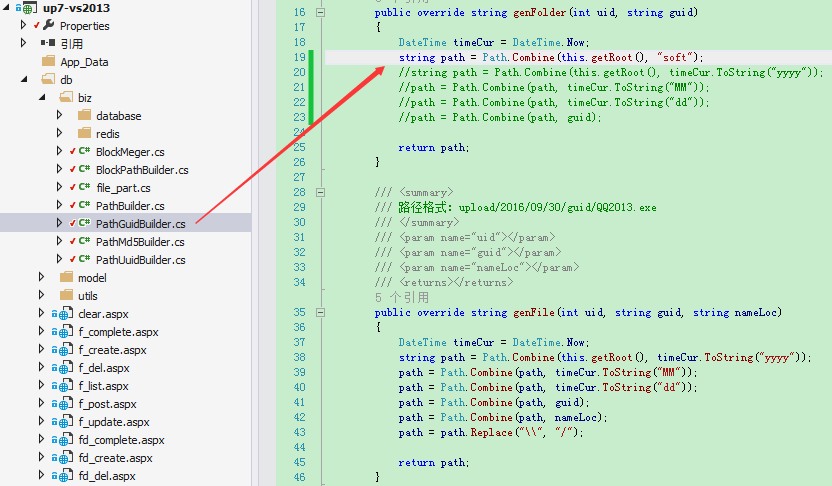Click the App_Data folder icon
Image resolution: width=832 pixels, height=486 pixels.
(48, 61)
